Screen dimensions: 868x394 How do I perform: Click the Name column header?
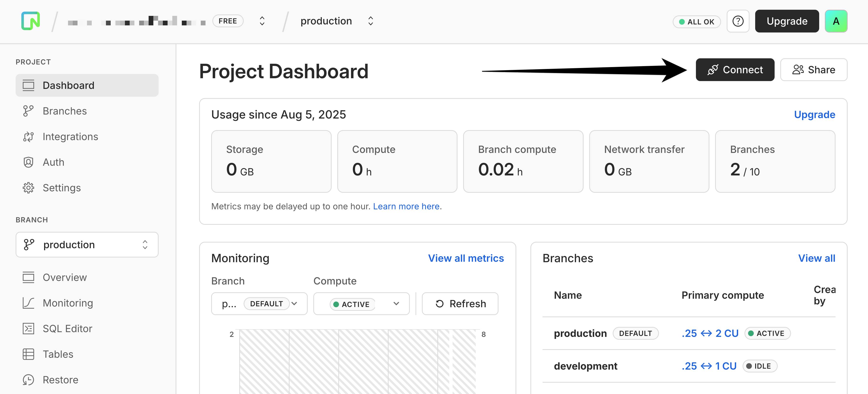(x=568, y=295)
